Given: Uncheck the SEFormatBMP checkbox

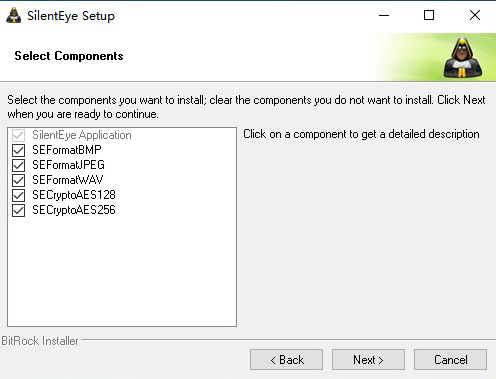Looking at the screenshot, I should point(18,150).
